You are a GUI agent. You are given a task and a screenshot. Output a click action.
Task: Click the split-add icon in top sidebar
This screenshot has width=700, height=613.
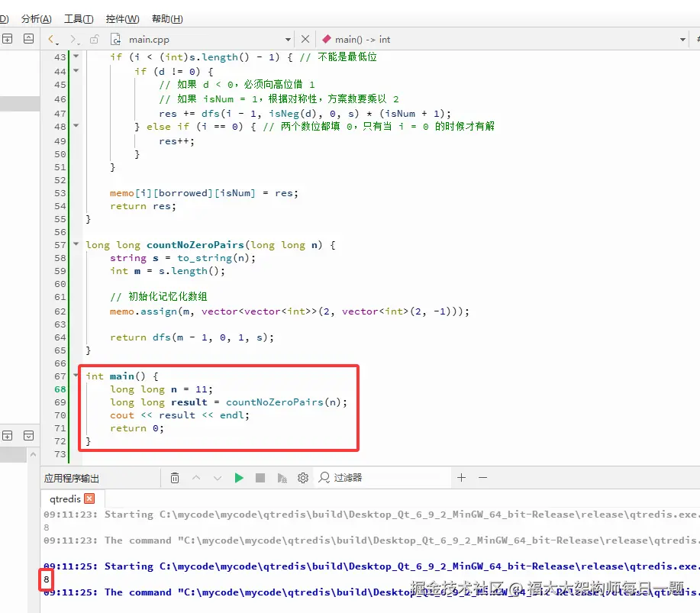[7, 39]
